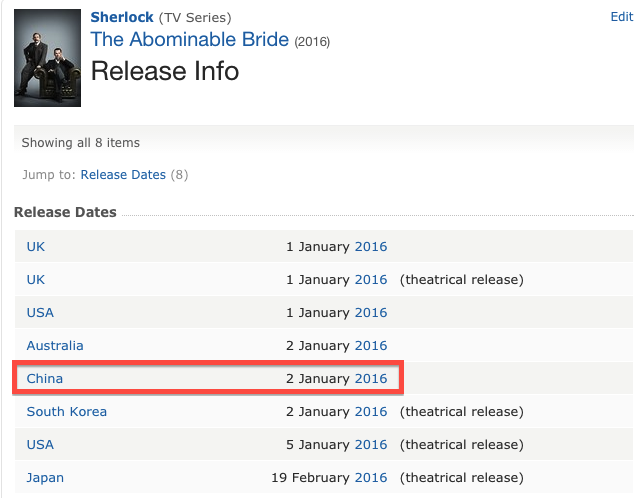This screenshot has width=644, height=498.
Task: Click the Sherlock poster thumbnail
Action: pos(47,57)
